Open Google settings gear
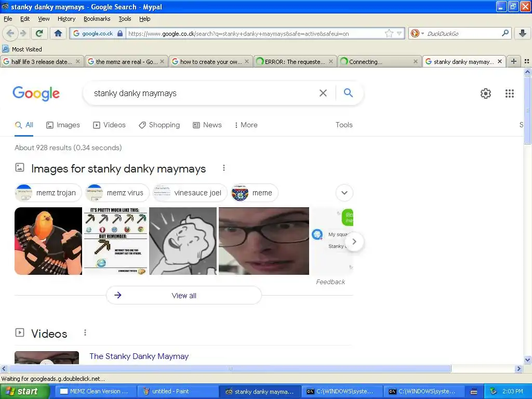This screenshot has height=399, width=532. coord(486,94)
